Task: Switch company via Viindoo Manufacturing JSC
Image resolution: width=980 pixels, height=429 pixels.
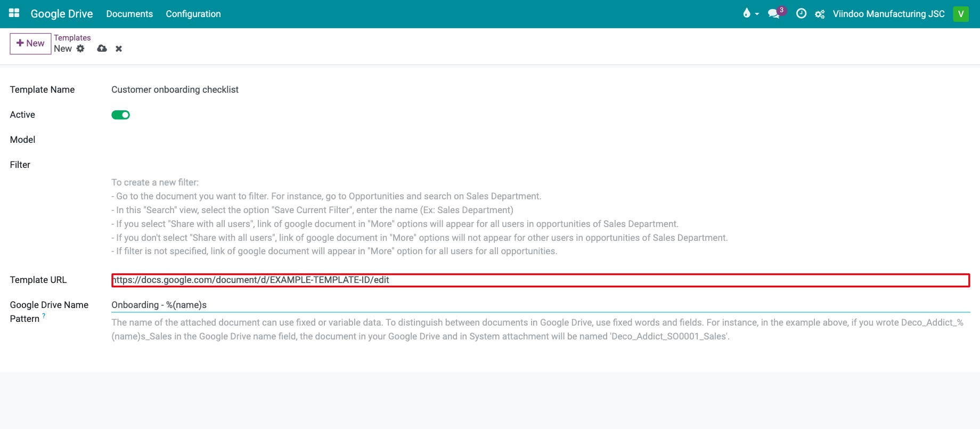Action: click(x=888, y=14)
